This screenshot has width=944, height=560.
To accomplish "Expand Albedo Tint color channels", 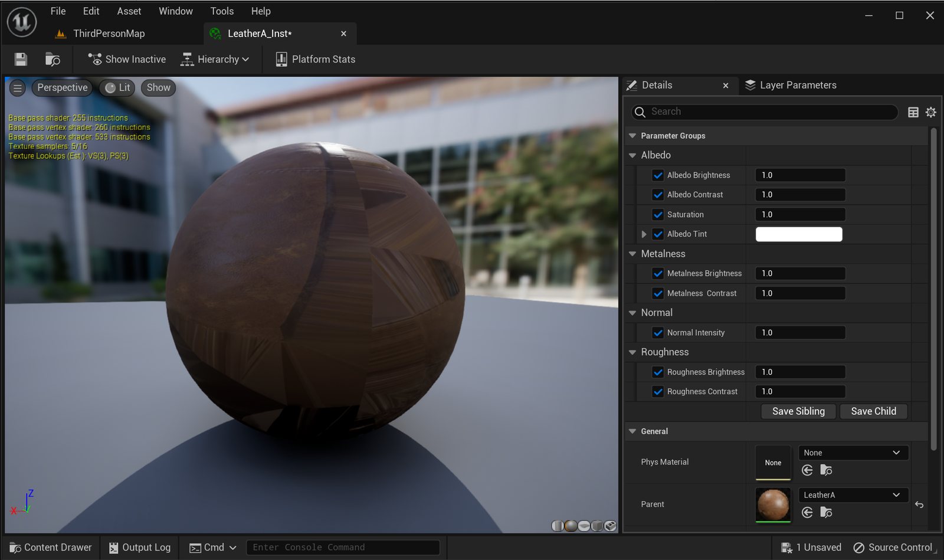I will coord(644,234).
